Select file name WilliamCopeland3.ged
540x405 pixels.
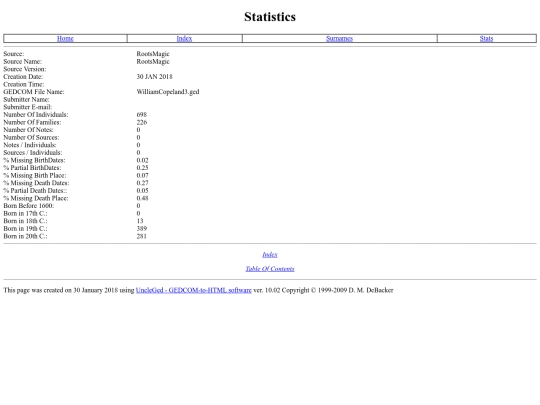tap(168, 92)
